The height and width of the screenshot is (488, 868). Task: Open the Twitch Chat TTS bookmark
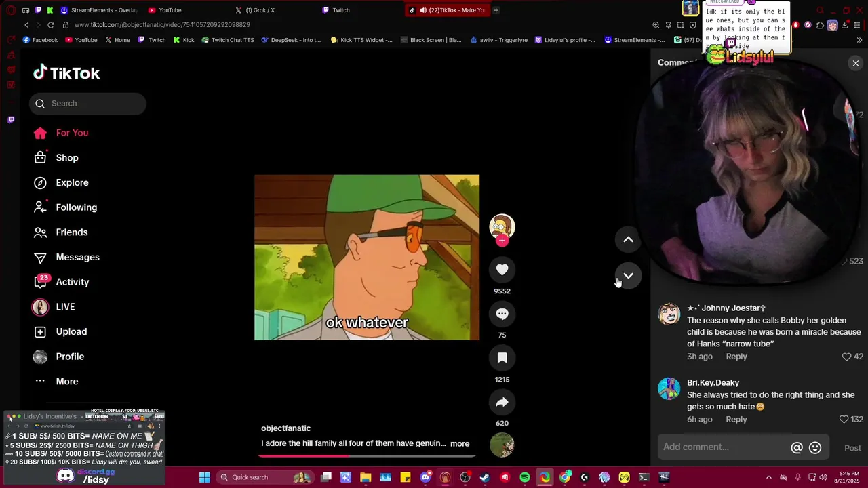pos(227,40)
